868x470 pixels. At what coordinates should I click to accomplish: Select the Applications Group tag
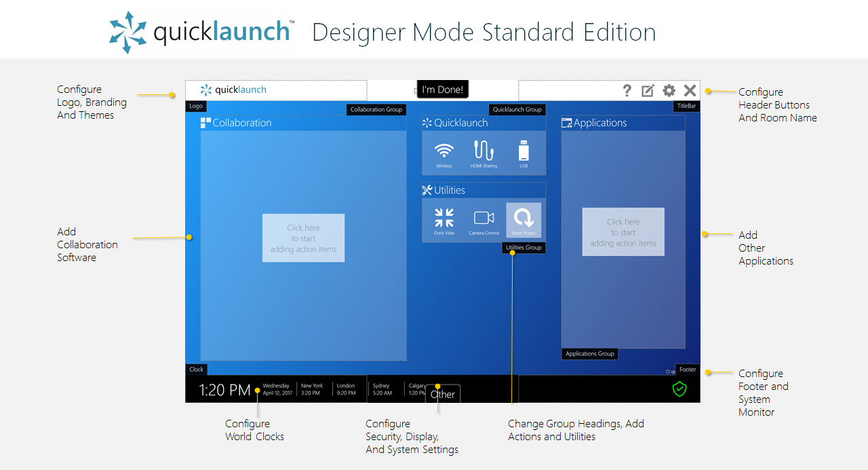coord(590,353)
